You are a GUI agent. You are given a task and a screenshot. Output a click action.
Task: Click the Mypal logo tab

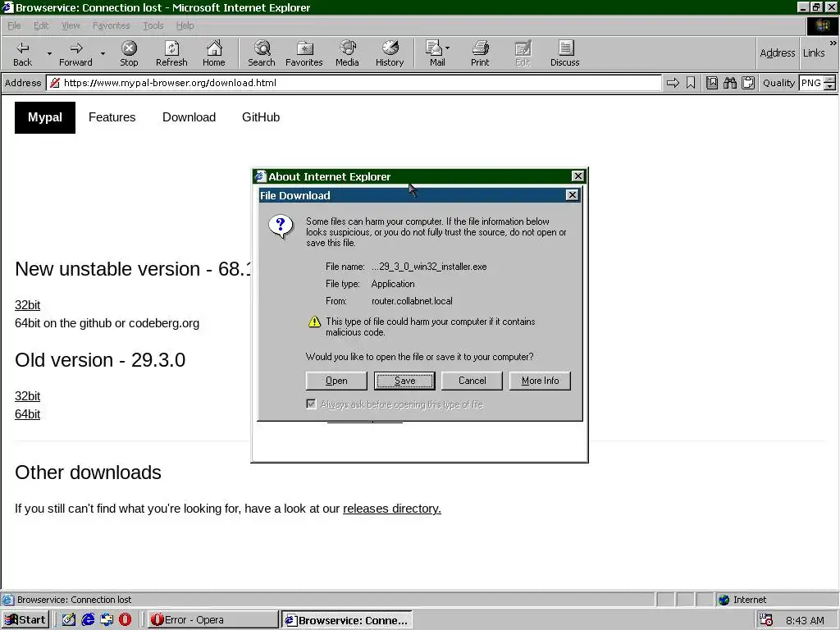[x=45, y=117]
